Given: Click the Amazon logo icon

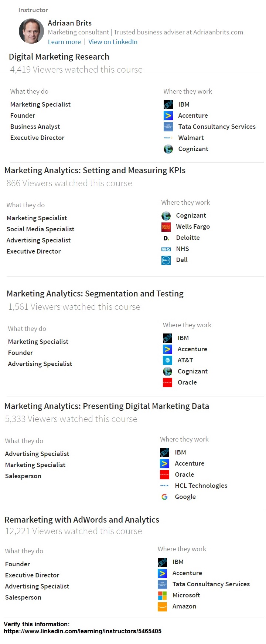Looking at the screenshot, I should 162,606.
